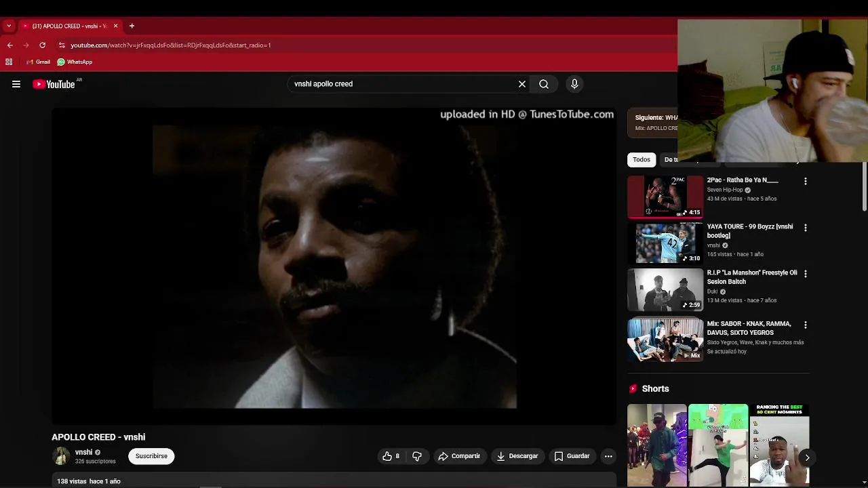Run search with magnifier button
Viewport: 868px width, 488px height.
544,84
